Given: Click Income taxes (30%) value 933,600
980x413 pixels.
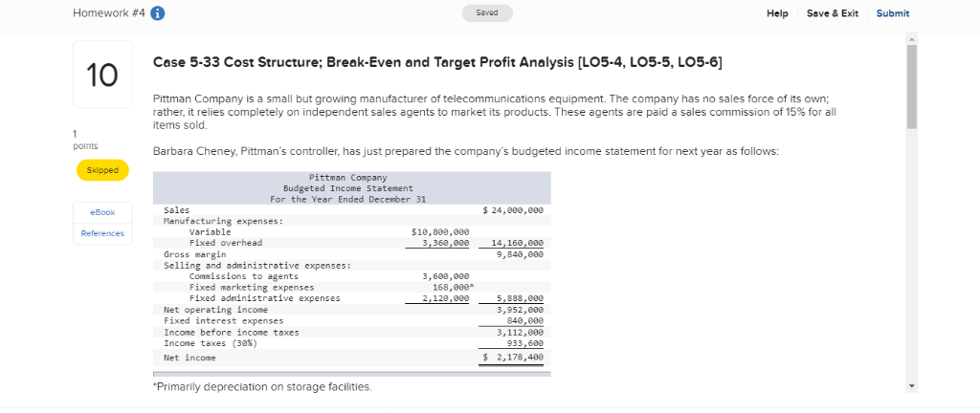Looking at the screenshot, I should point(527,343).
